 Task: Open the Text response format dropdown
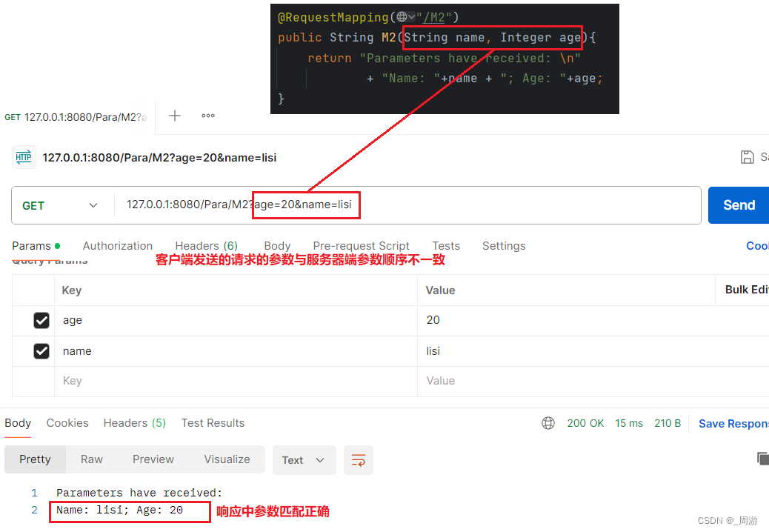pyautogui.click(x=304, y=460)
